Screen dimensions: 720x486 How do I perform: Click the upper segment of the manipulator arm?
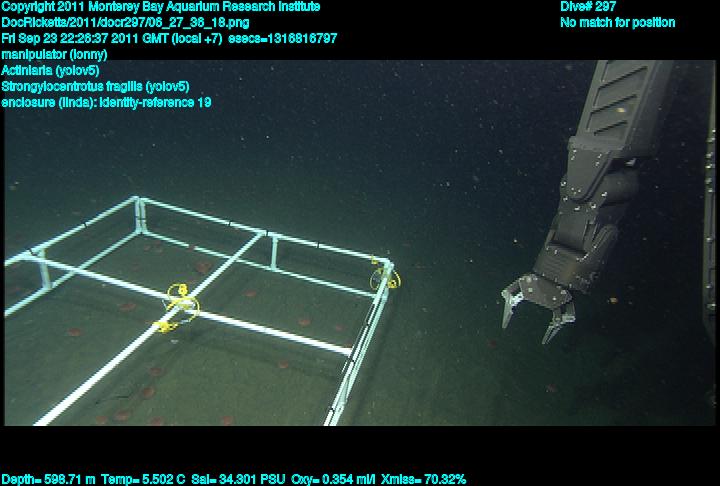click(x=618, y=110)
